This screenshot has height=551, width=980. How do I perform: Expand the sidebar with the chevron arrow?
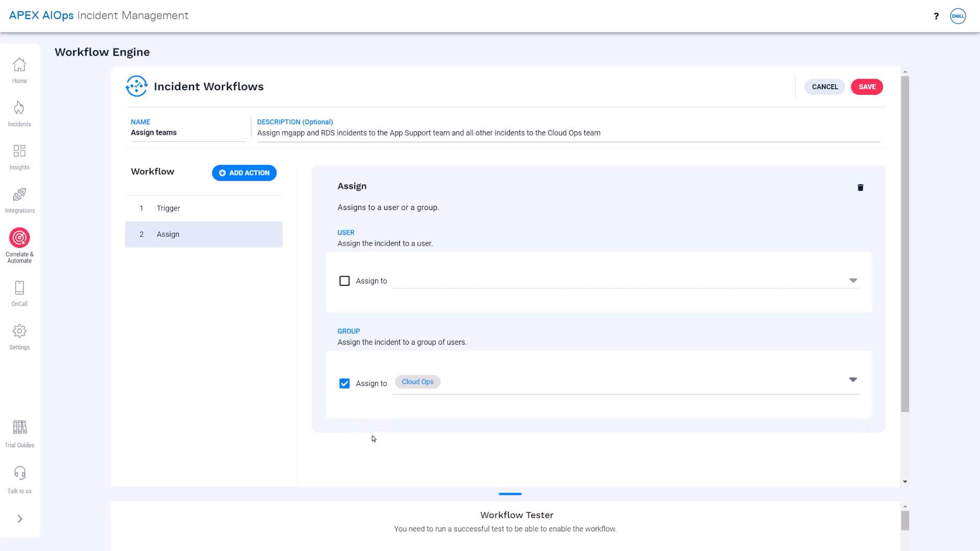20,519
